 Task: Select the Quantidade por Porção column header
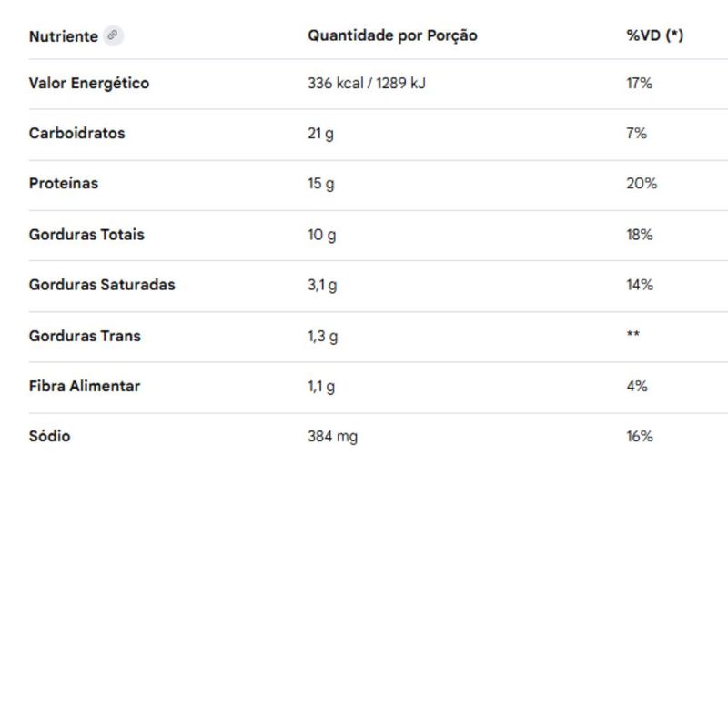pyautogui.click(x=392, y=35)
